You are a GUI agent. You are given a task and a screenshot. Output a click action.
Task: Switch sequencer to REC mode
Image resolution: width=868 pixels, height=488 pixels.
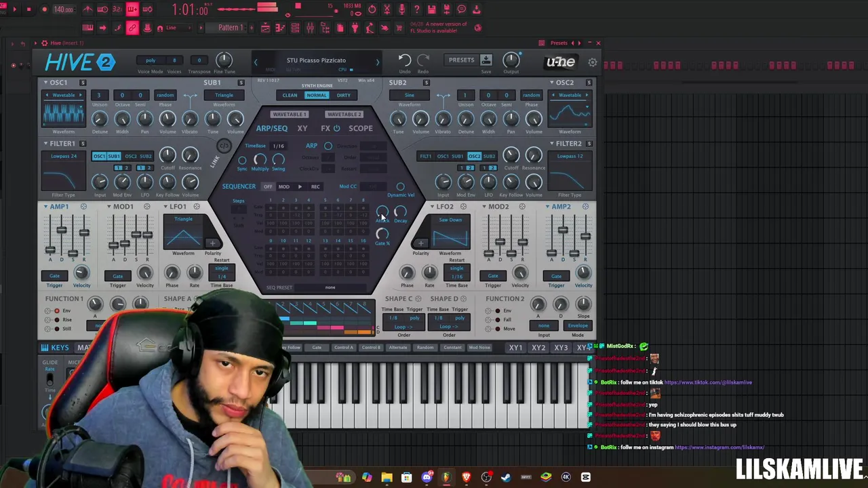[x=315, y=186]
